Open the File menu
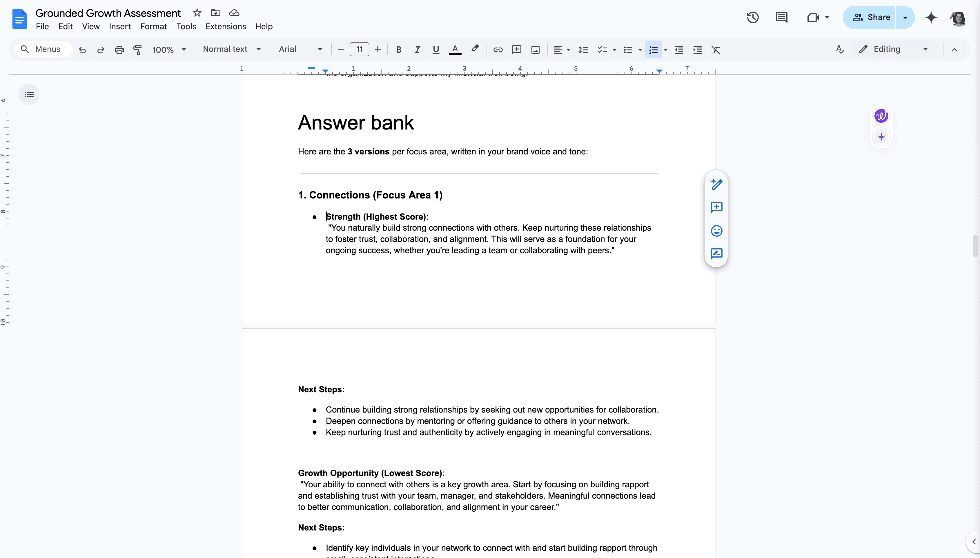This screenshot has height=558, width=980. [42, 26]
